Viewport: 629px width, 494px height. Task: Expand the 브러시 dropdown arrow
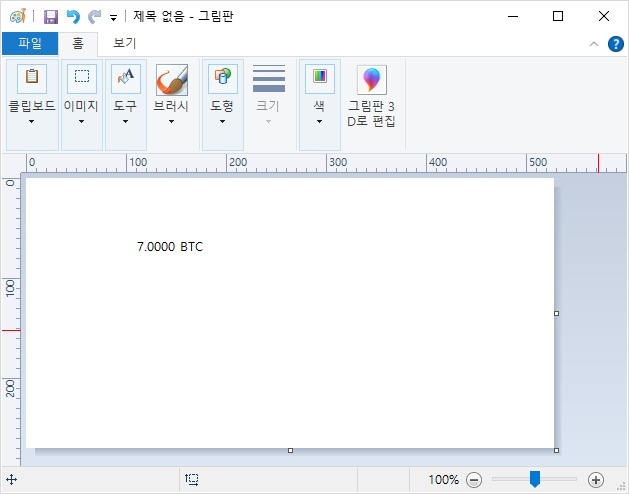coord(171,122)
